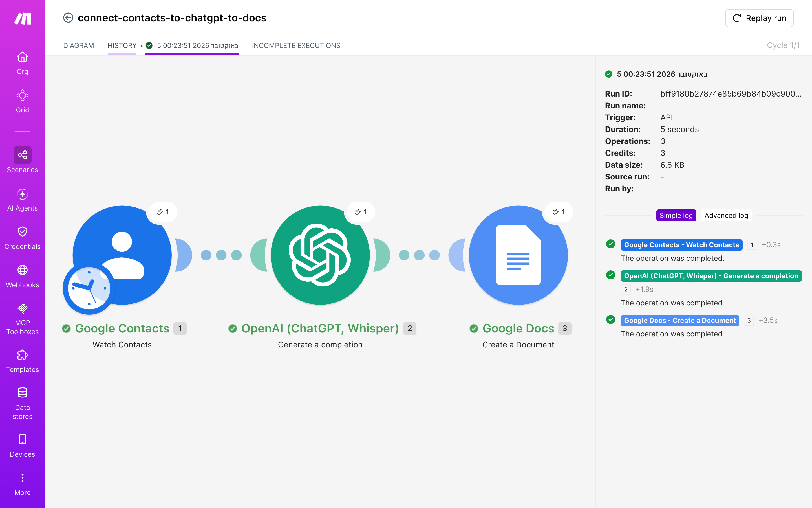Screen dimensions: 812x508
Task: Open Data stores in the sidebar
Action: point(23,403)
